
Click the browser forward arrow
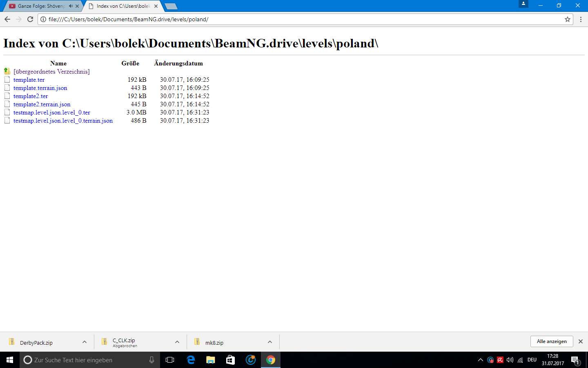(19, 19)
